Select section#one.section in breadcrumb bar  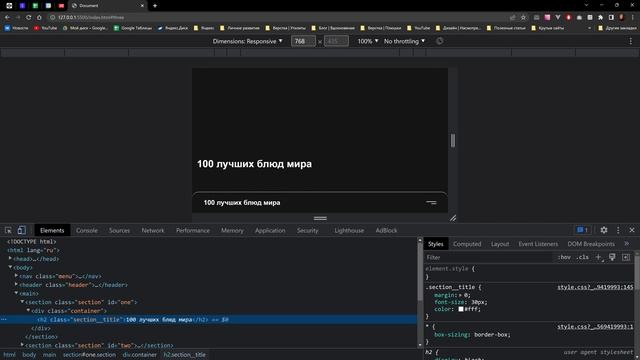point(89,355)
